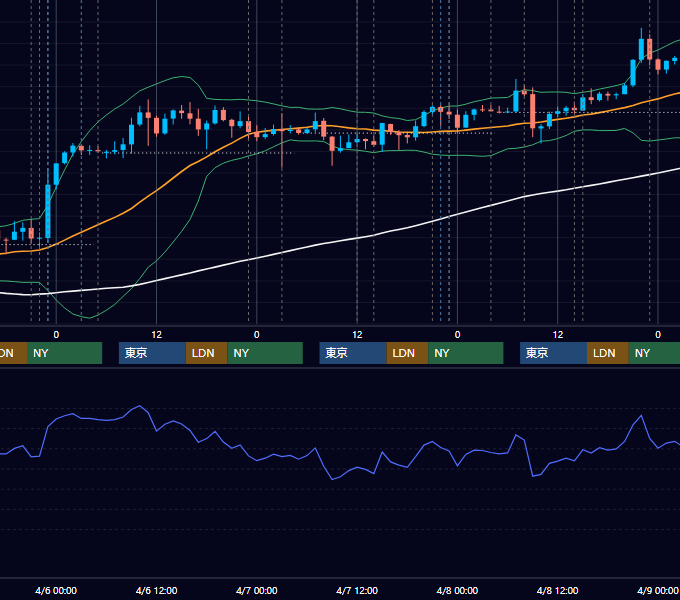The height and width of the screenshot is (600, 680).
Task: Select the orange moving average line
Action: point(156,191)
